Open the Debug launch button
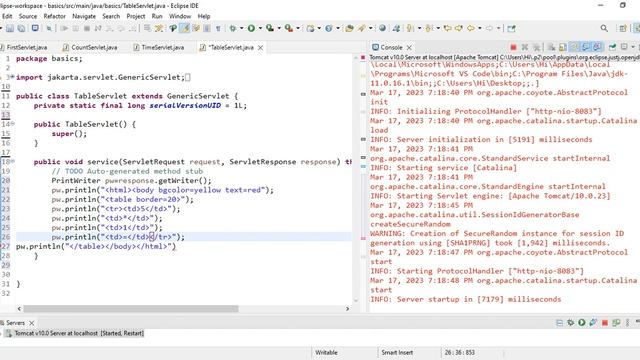The image size is (640, 360). click(232, 28)
